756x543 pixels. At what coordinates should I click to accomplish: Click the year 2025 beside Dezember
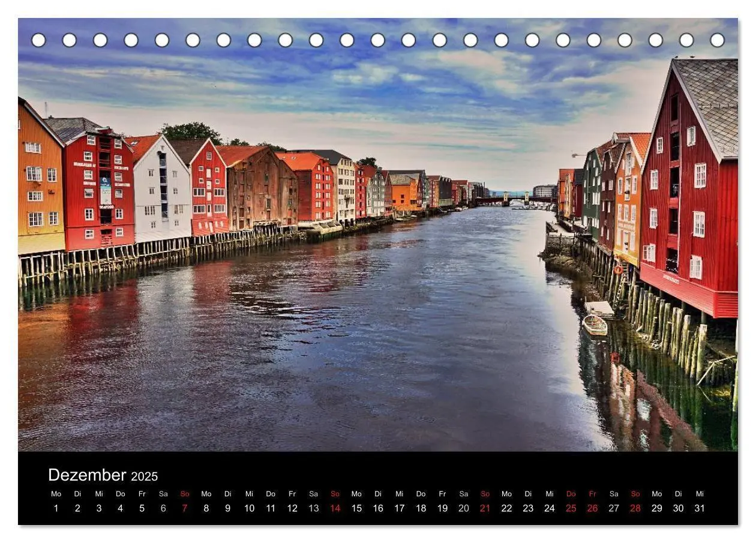coord(145,476)
